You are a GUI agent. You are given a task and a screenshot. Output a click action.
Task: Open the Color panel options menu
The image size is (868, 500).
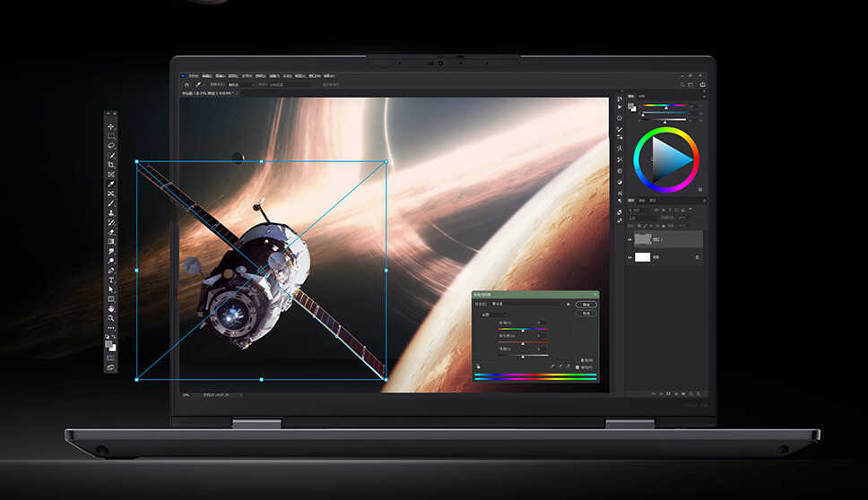click(705, 97)
